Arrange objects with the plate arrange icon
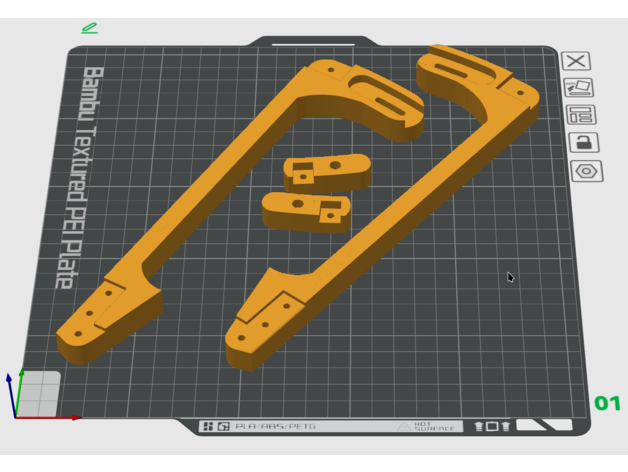This screenshot has height=472, width=628. pos(580,115)
